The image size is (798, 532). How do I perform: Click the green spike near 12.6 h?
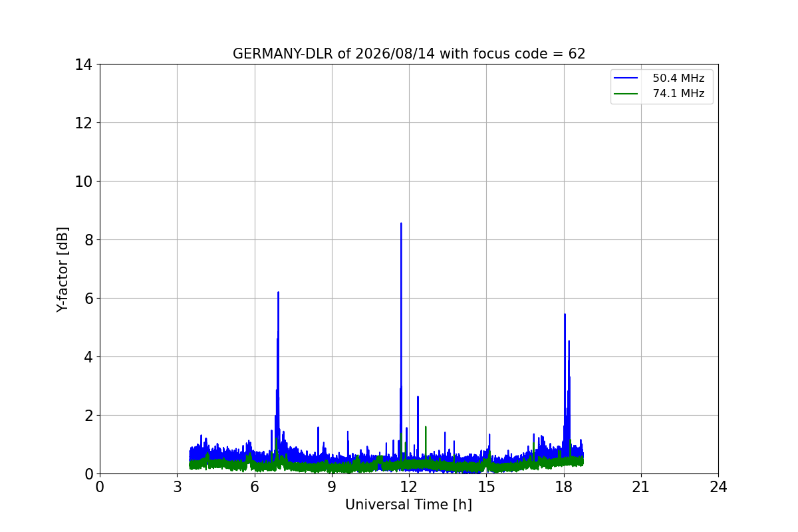click(x=426, y=428)
